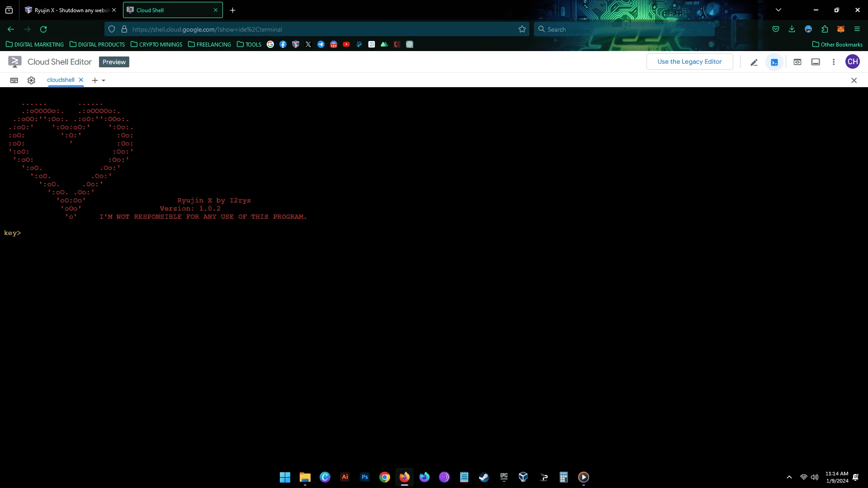Click the site padlock icon
The width and height of the screenshot is (868, 488).
tap(124, 29)
